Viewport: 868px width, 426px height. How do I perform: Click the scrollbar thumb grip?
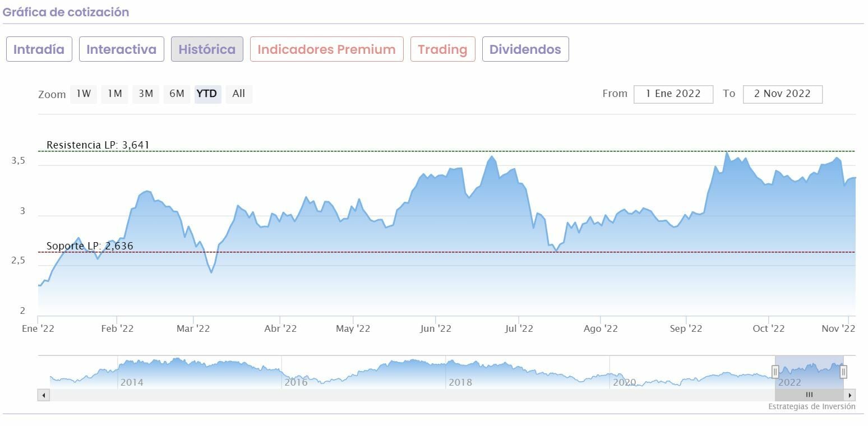point(809,395)
